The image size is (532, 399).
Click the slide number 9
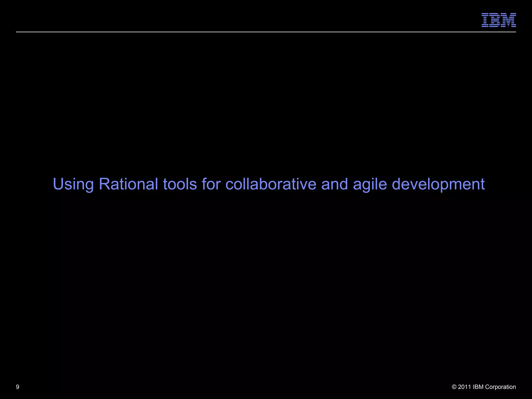click(18, 387)
